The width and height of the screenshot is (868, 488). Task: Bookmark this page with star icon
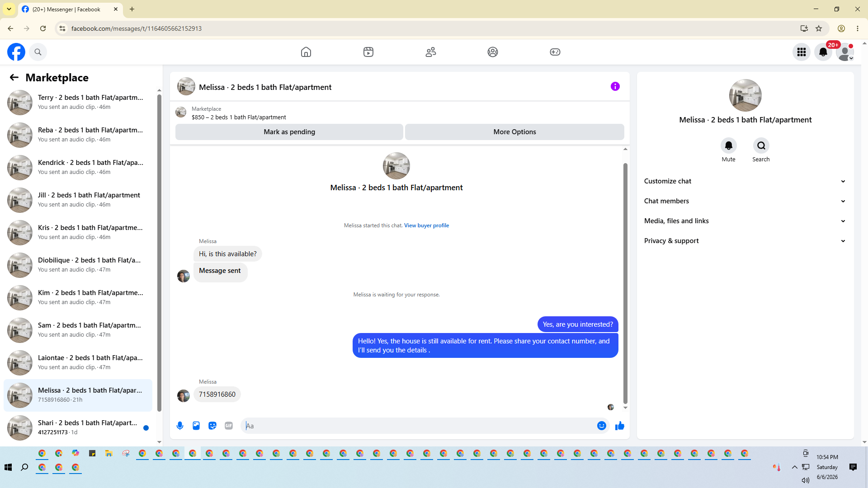coord(819,28)
